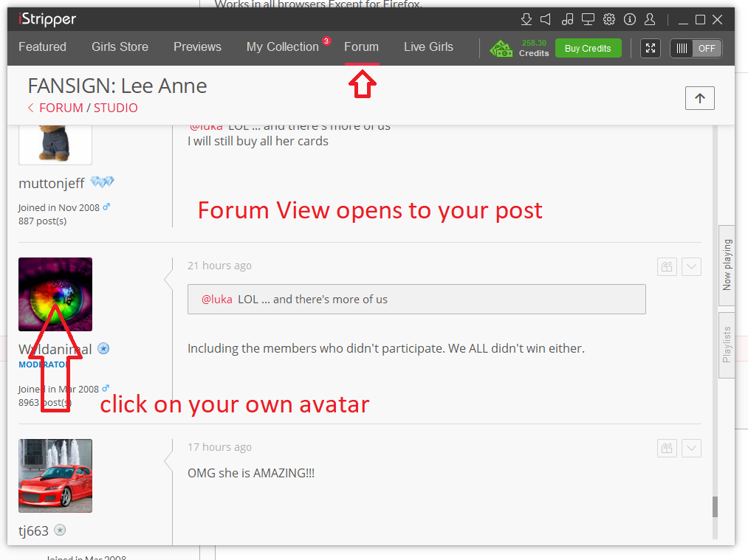Image resolution: width=748 pixels, height=560 pixels.
Task: Quote the Wyldanimal post via quote icon
Action: (x=667, y=266)
